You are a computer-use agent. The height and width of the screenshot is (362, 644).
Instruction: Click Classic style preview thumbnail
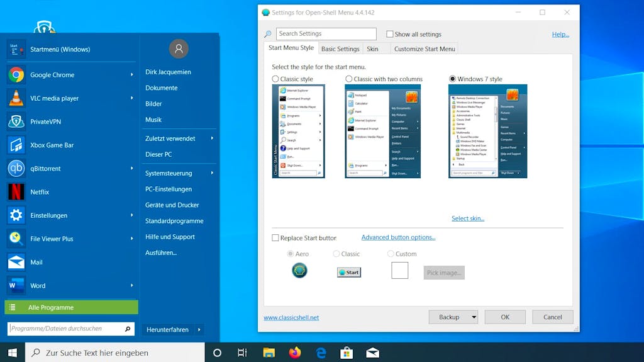299,131
